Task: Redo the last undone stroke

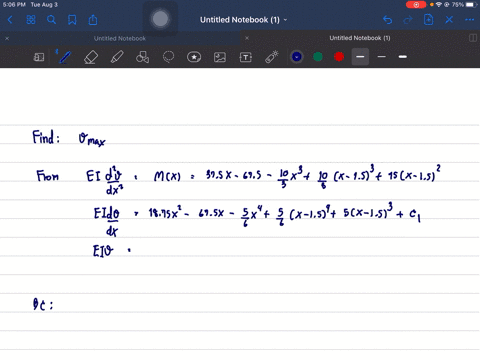Action: click(x=408, y=20)
